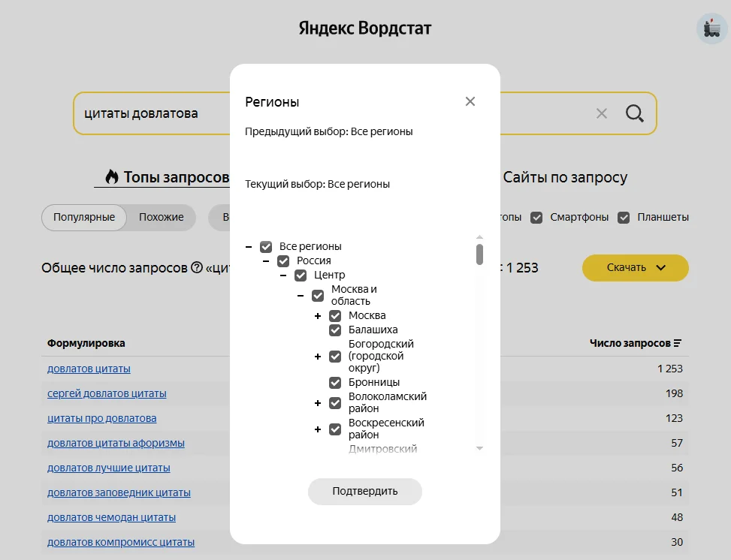731x560 pixels.
Task: Open the user profile avatar
Action: [711, 29]
